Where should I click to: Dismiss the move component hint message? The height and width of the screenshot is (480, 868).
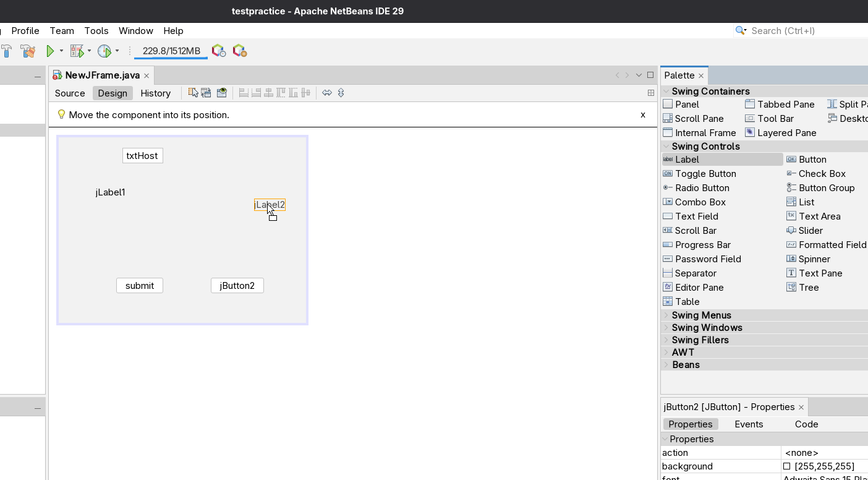[x=642, y=115]
